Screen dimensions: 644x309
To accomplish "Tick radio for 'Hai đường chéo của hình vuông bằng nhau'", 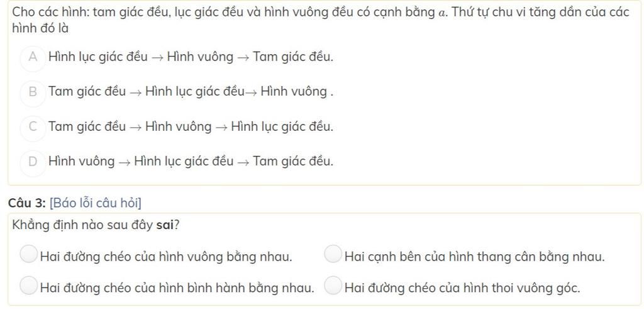I will pos(29,254).
